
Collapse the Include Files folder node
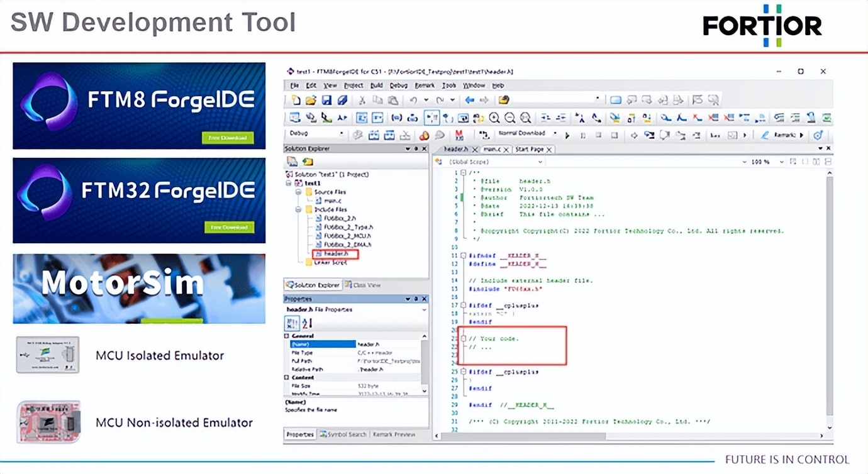tap(299, 209)
